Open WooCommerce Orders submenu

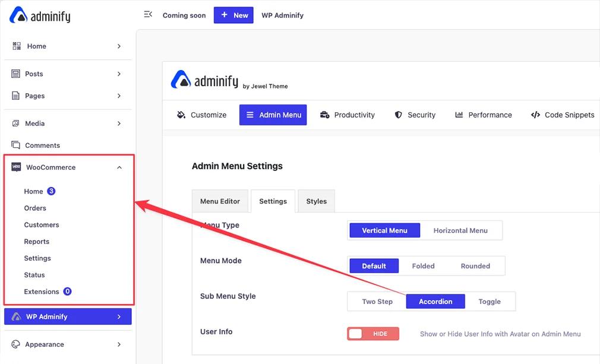coord(35,208)
